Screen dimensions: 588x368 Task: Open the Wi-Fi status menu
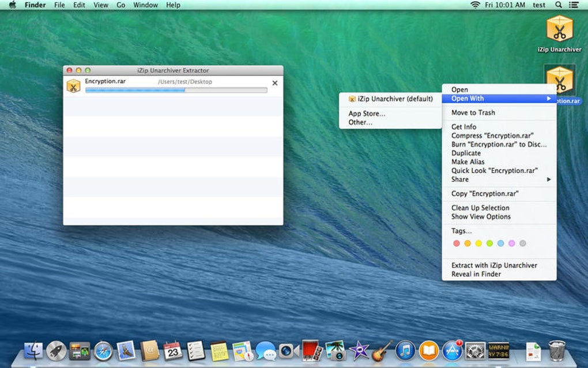click(x=475, y=5)
